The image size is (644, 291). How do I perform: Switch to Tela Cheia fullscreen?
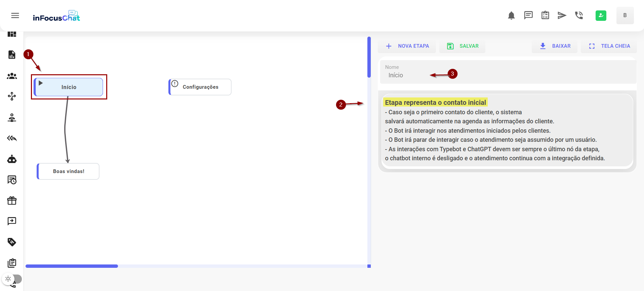point(609,46)
